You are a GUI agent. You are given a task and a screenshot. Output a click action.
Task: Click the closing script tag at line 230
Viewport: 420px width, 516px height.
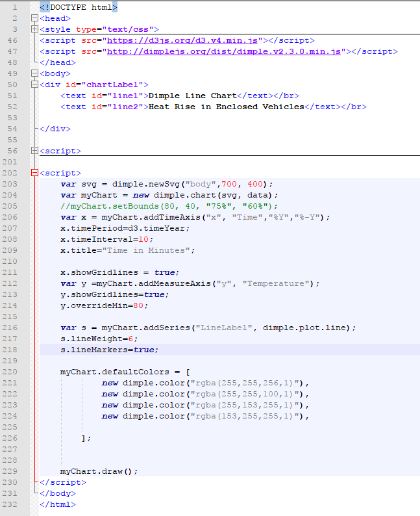63,482
